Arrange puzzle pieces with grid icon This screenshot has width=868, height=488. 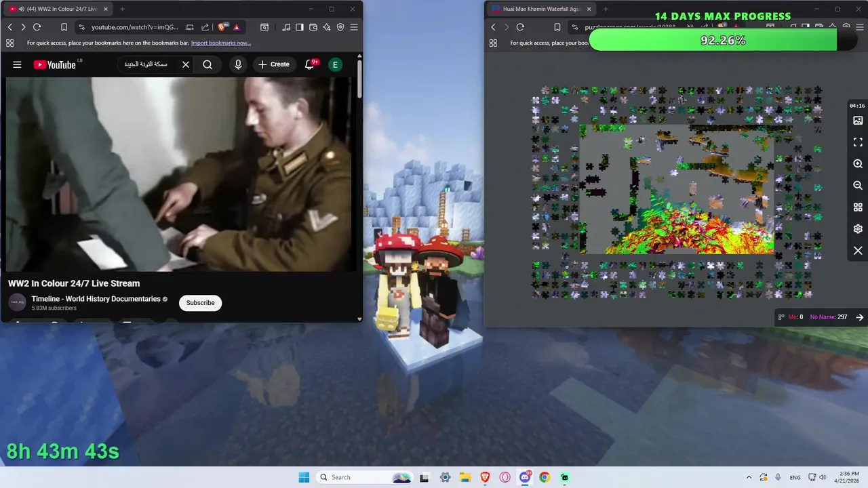pyautogui.click(x=858, y=207)
